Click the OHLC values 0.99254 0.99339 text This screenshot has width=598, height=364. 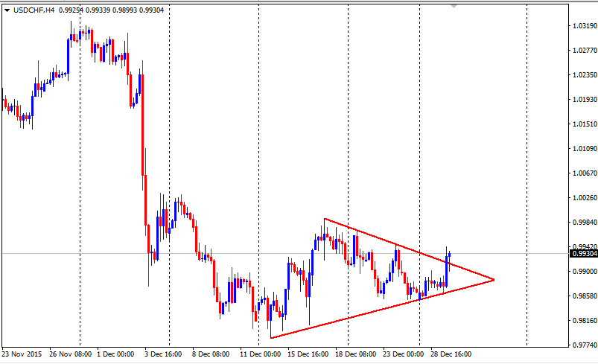pyautogui.click(x=84, y=10)
